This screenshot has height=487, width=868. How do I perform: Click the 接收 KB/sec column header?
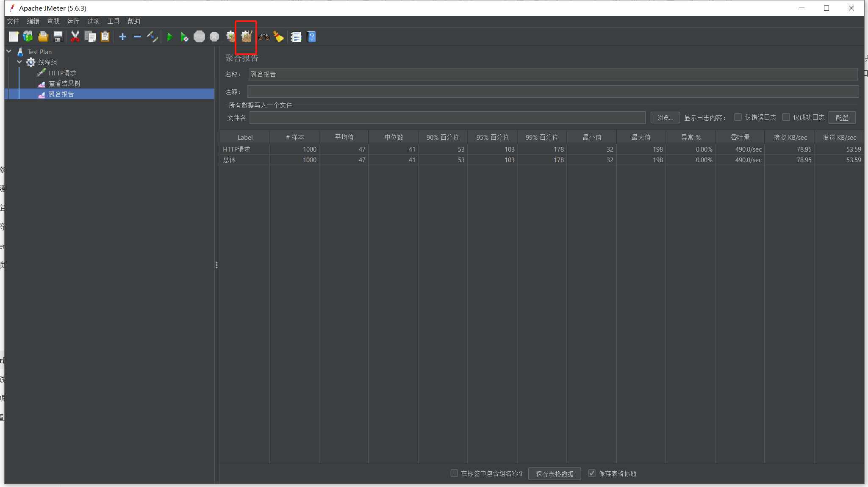[790, 137]
